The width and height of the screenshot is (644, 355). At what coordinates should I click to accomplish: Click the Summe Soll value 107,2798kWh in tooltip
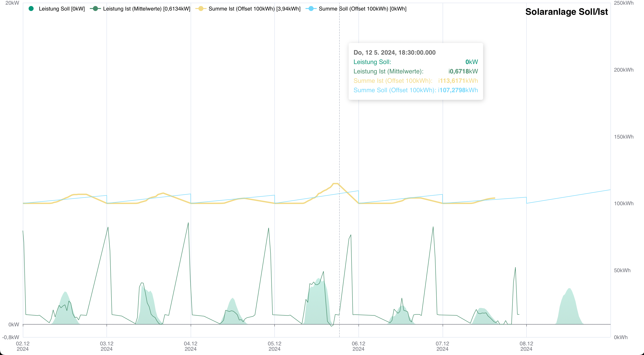(x=458, y=90)
